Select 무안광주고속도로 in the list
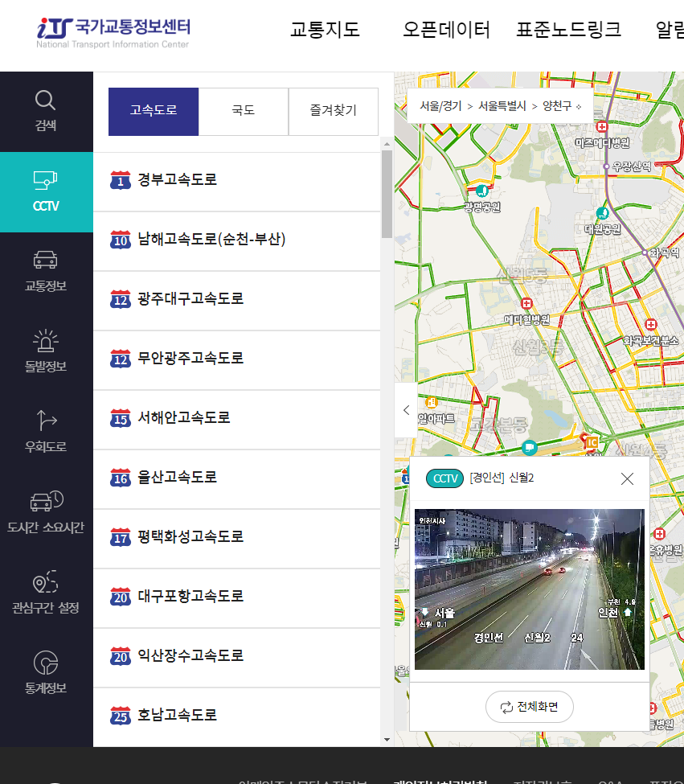The image size is (684, 784). (237, 359)
